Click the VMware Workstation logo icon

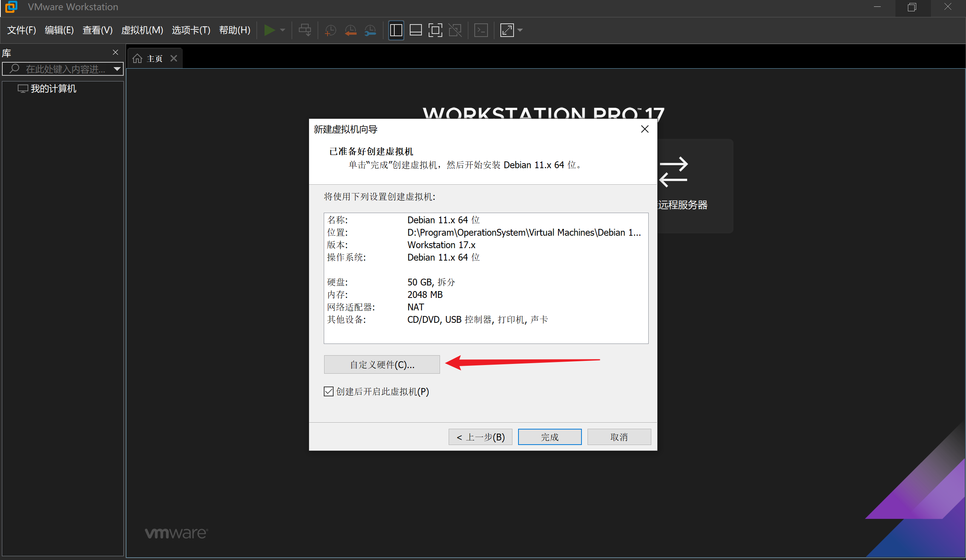pyautogui.click(x=11, y=7)
